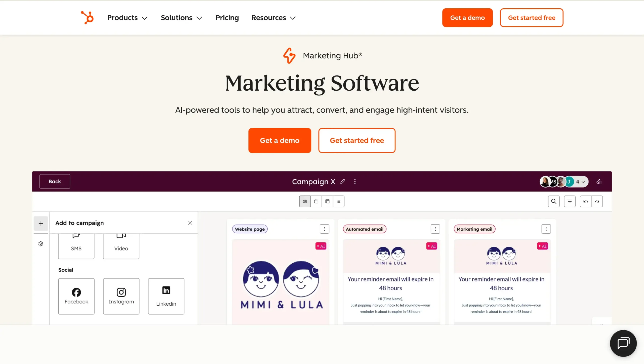Go back using the Back button

54,181
